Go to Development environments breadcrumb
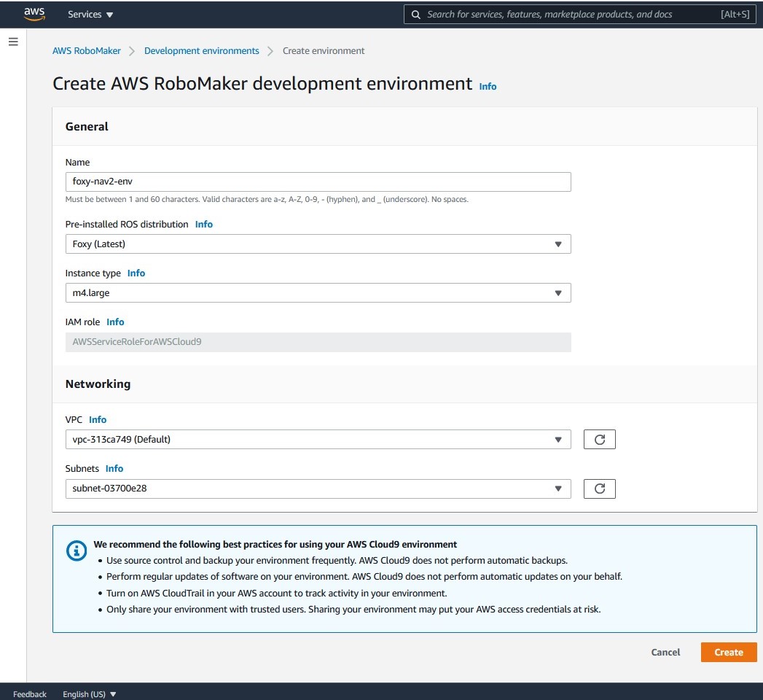This screenshot has height=700, width=763. [x=201, y=50]
